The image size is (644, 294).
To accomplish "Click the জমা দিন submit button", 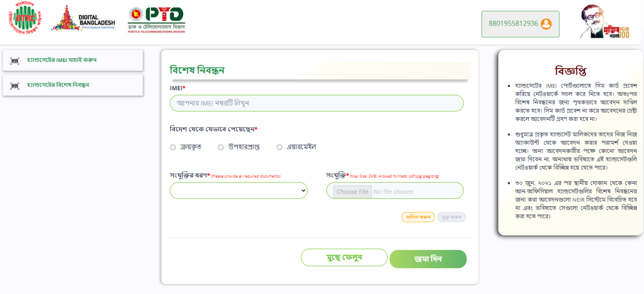I will point(428,259).
